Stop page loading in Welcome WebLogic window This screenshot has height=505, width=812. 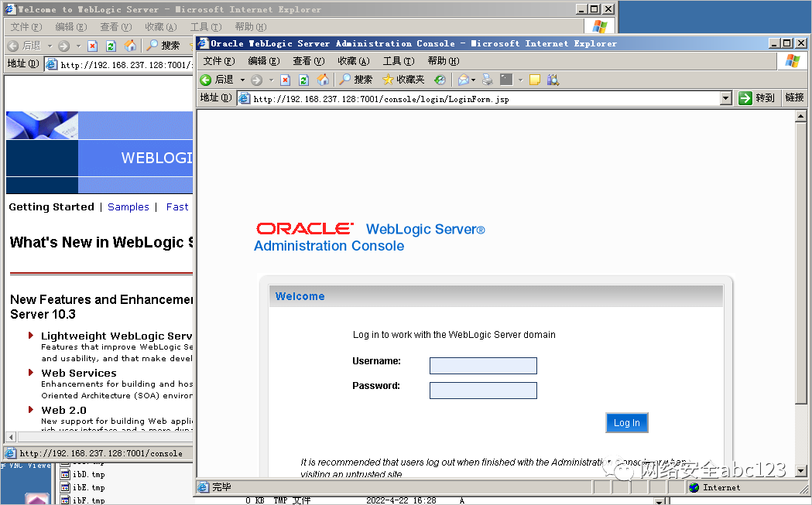coord(93,46)
